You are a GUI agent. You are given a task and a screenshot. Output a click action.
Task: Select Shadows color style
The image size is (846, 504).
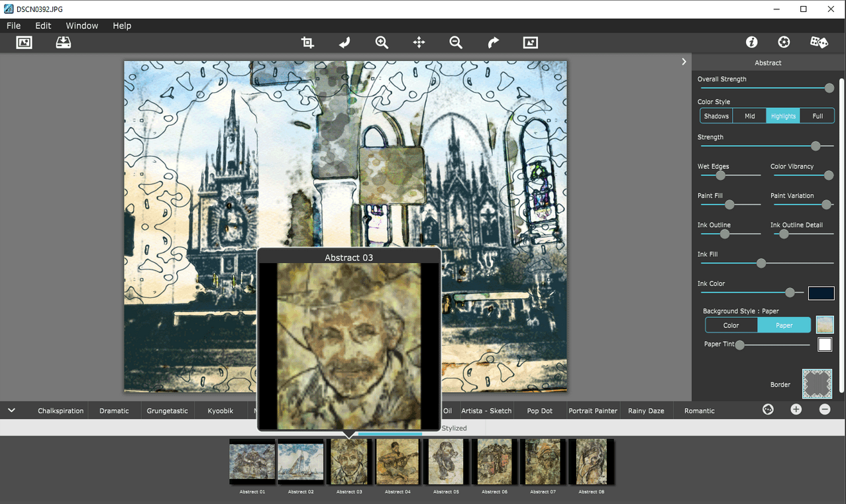pyautogui.click(x=716, y=116)
